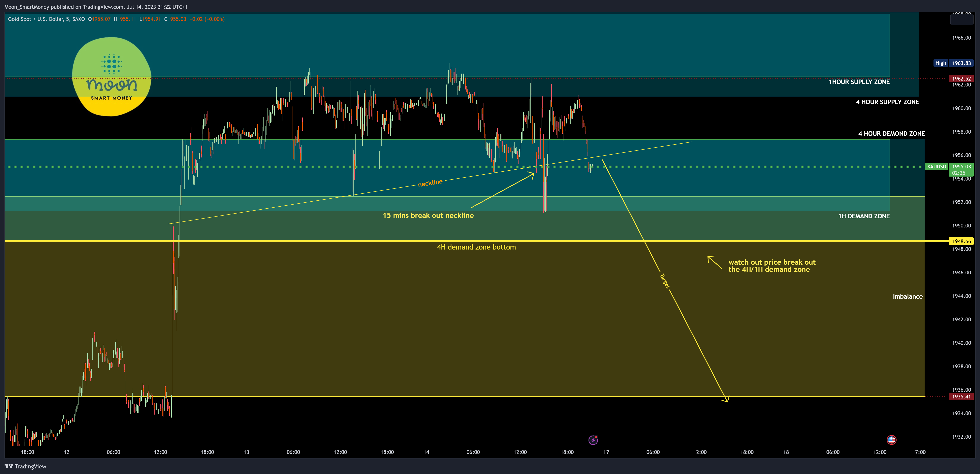This screenshot has height=474, width=980.
Task: Click the '17' date label on time axis
Action: 606,452
